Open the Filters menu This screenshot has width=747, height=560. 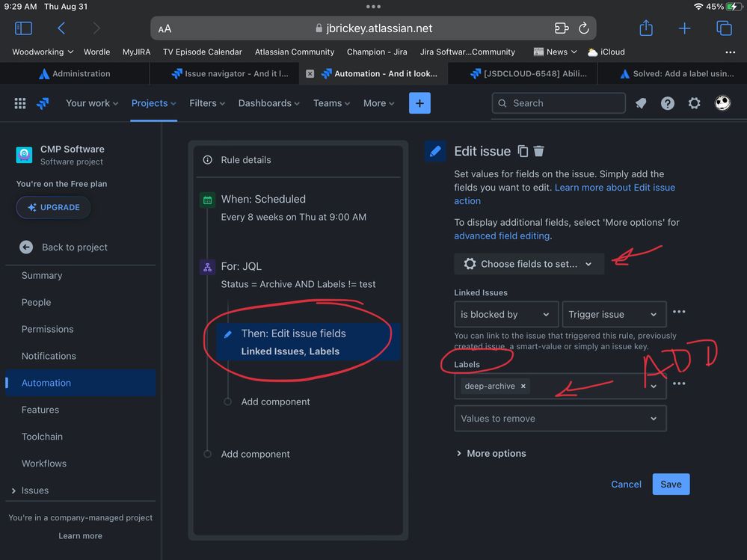[x=207, y=103]
